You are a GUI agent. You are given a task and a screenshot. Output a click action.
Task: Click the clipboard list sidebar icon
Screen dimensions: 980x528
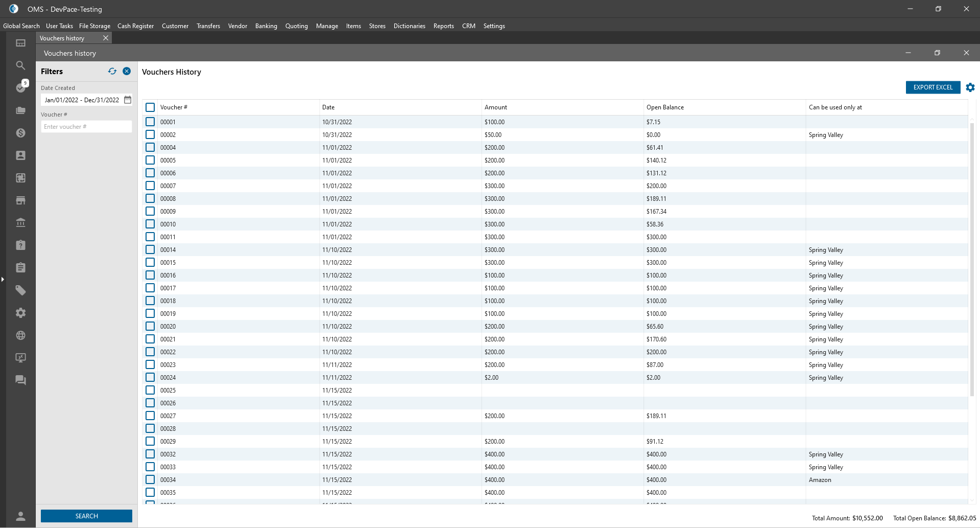click(x=20, y=268)
